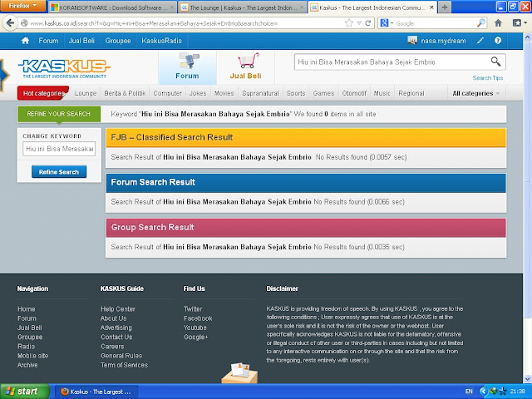Viewport: 532px width, 399px height.
Task: Select the Forum section icon
Action: click(x=187, y=67)
